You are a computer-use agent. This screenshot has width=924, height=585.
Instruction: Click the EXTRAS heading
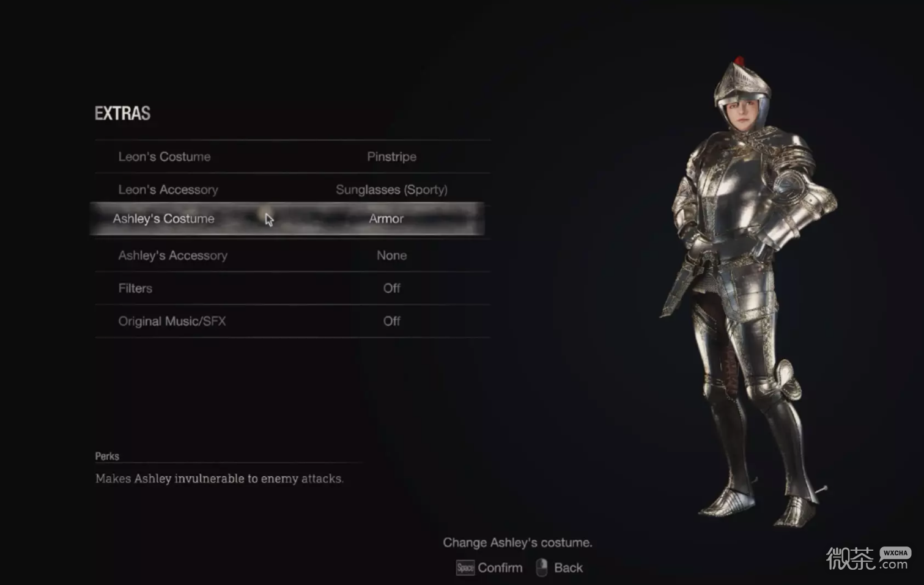[x=122, y=113]
